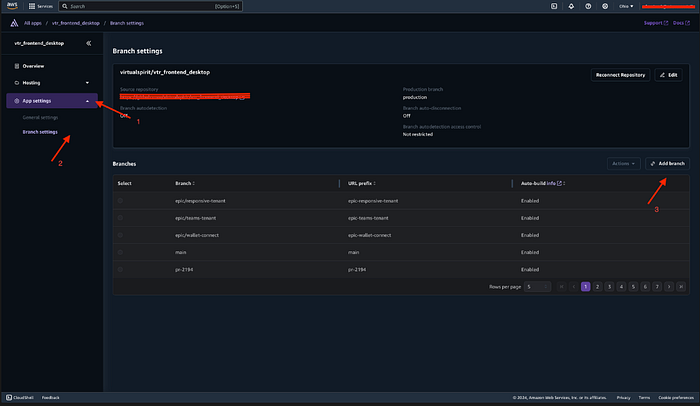700x406 pixels.
Task: Click the epic/wallet-connect branch name
Action: click(197, 235)
